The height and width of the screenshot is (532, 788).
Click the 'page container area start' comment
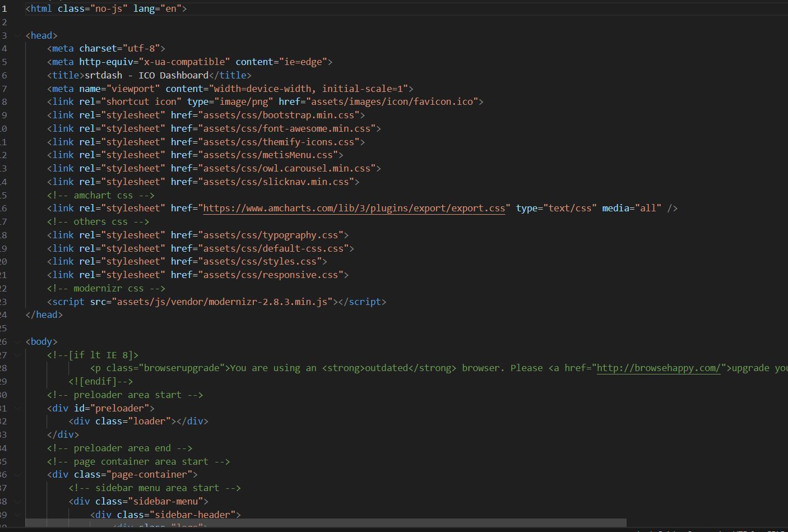(x=138, y=461)
